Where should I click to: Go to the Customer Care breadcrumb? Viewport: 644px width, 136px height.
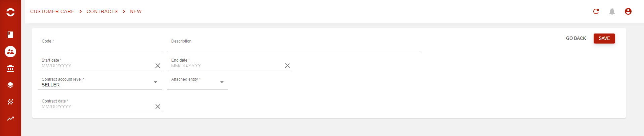click(x=52, y=11)
